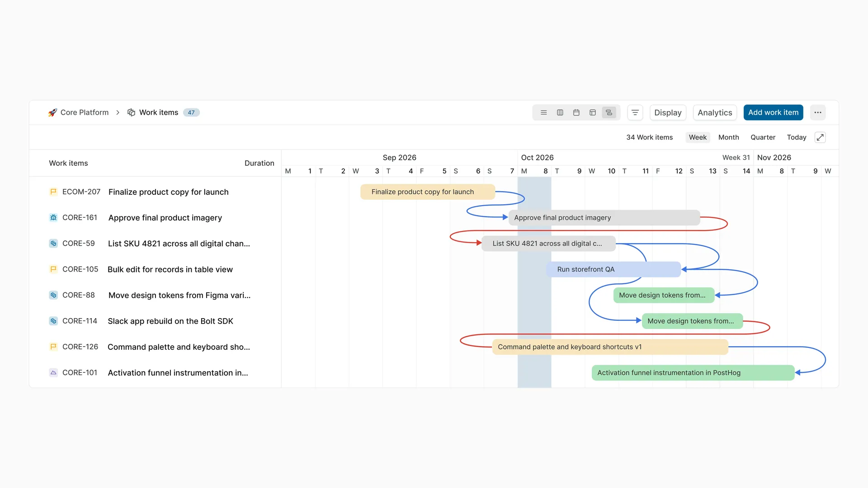Viewport: 868px width, 488px height.
Task: Jump to Today on the timeline
Action: coord(797,137)
